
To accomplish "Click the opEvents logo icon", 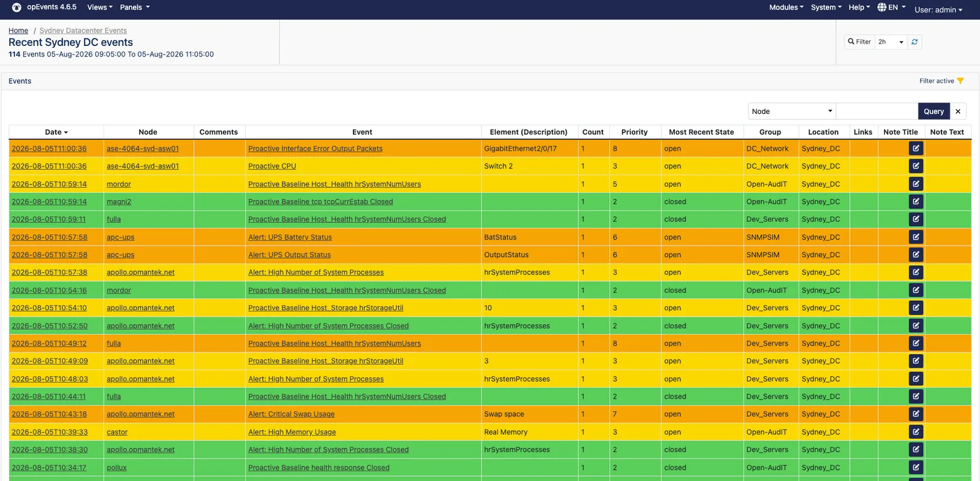I will pos(17,7).
